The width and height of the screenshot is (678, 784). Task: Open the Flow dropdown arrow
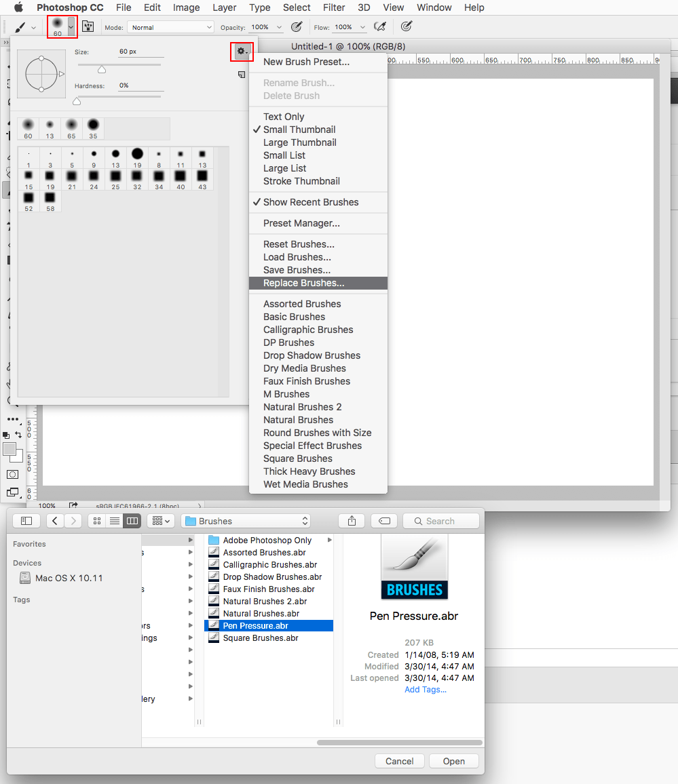(x=363, y=28)
